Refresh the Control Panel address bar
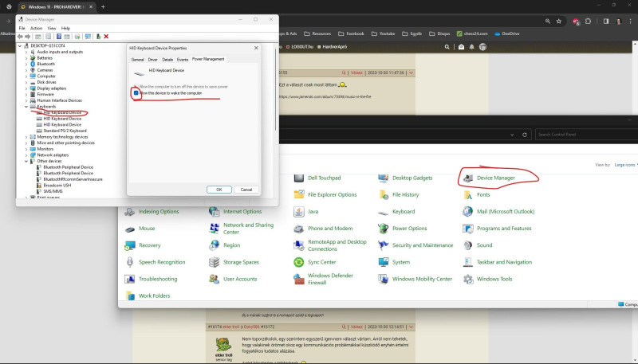The height and width of the screenshot is (364, 638). click(525, 135)
